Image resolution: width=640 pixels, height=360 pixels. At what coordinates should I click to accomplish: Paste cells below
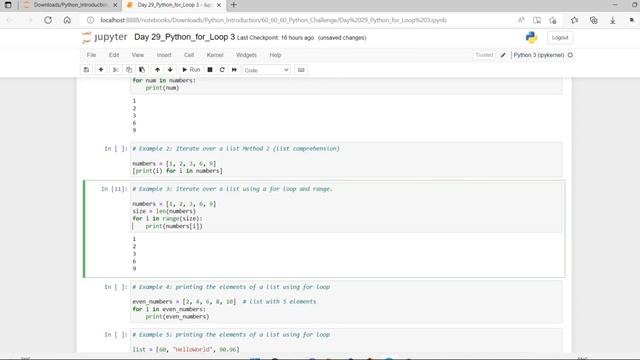[142, 70]
